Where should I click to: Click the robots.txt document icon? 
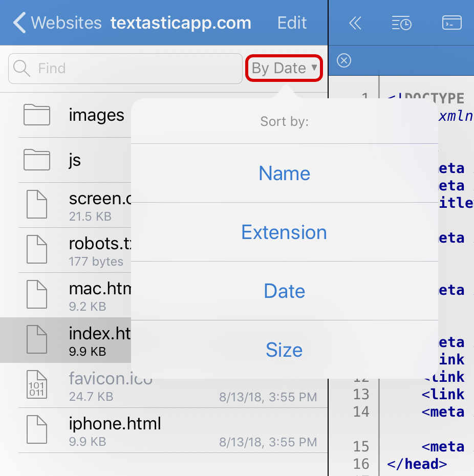37,250
